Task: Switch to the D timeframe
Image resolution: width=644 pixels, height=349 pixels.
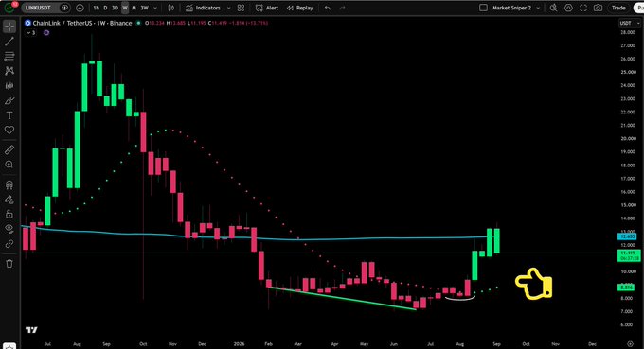Action: (x=105, y=8)
